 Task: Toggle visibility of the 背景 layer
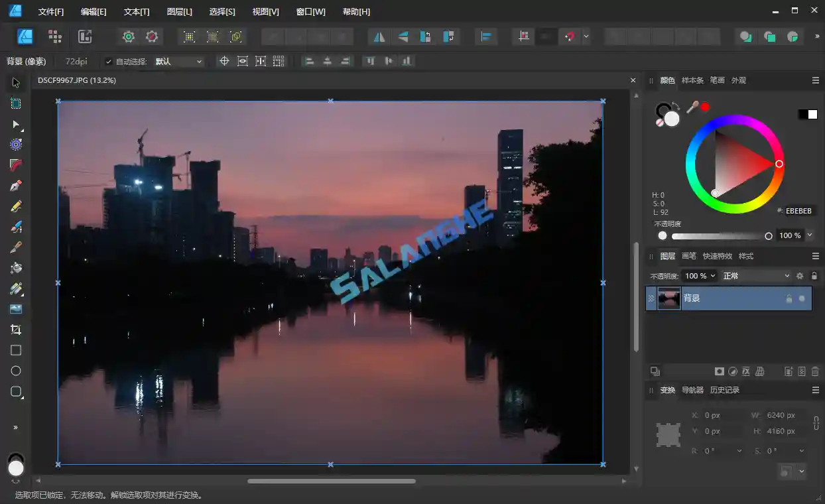pyautogui.click(x=801, y=298)
